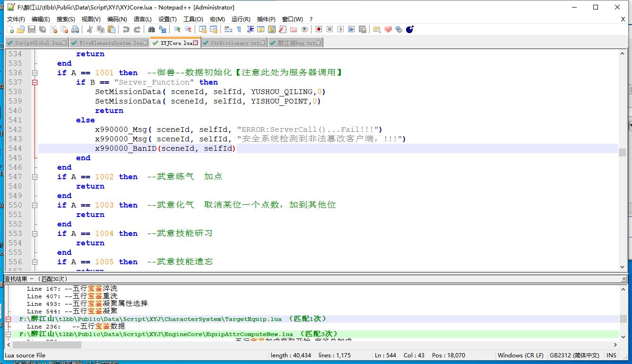632x364 pixels.
Task: Save the current file with the floppy icon
Action: click(x=32, y=29)
